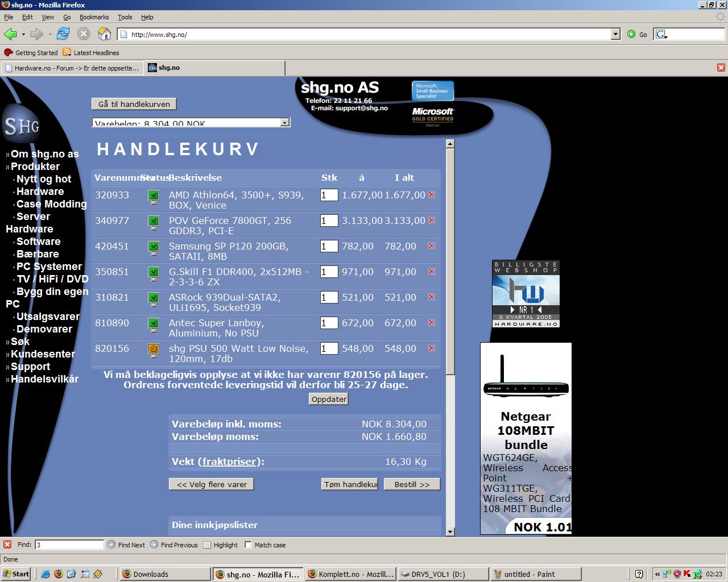Click the Tøm handlekurv button
This screenshot has height=582, width=728.
click(x=350, y=484)
